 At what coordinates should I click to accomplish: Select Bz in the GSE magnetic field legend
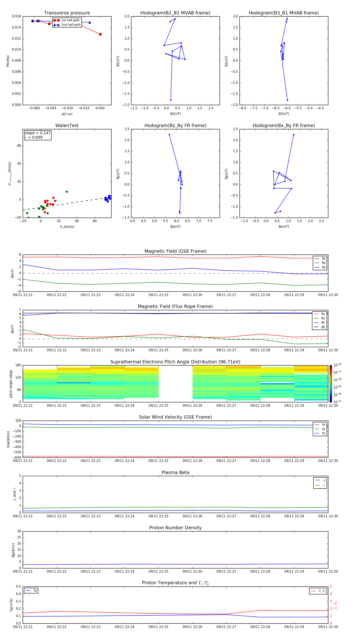[320, 267]
